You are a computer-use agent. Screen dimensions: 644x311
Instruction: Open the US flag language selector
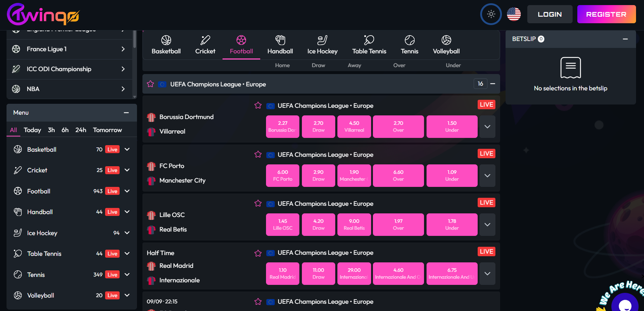[514, 14]
